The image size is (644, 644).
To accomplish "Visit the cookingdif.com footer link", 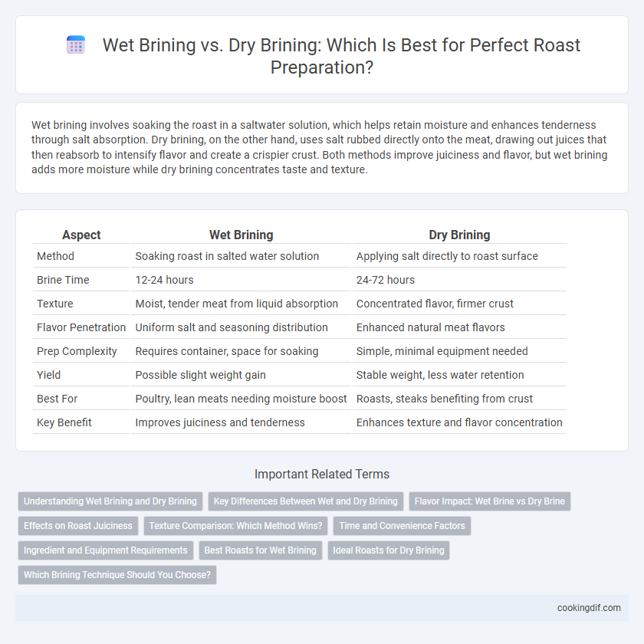I will (x=589, y=608).
